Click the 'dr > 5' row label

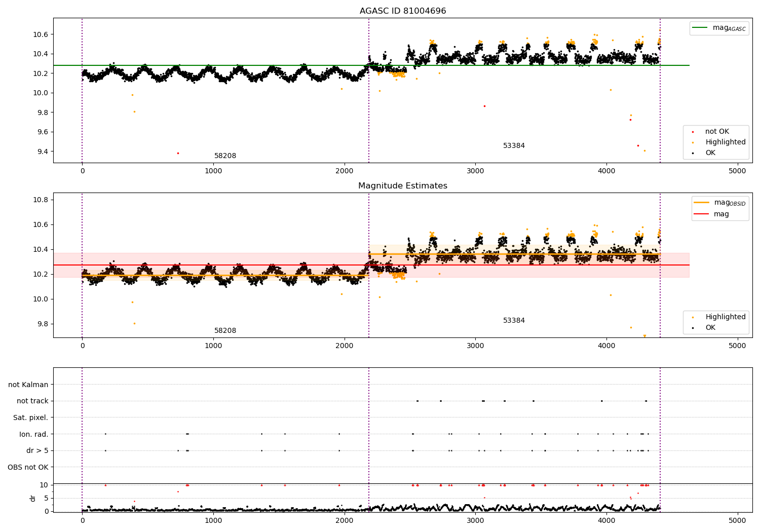pyautogui.click(x=37, y=450)
